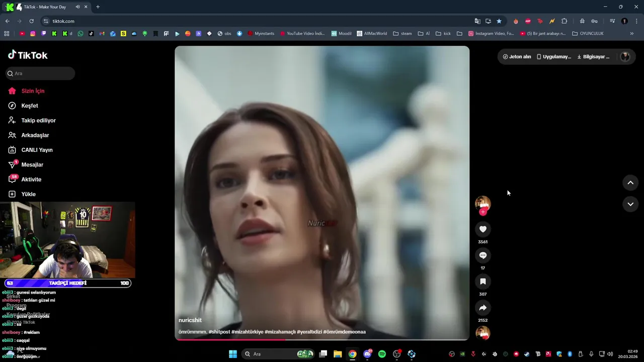Open the YouTube bookmark icon
Viewport: 644px width, 362px height.
pos(22,34)
